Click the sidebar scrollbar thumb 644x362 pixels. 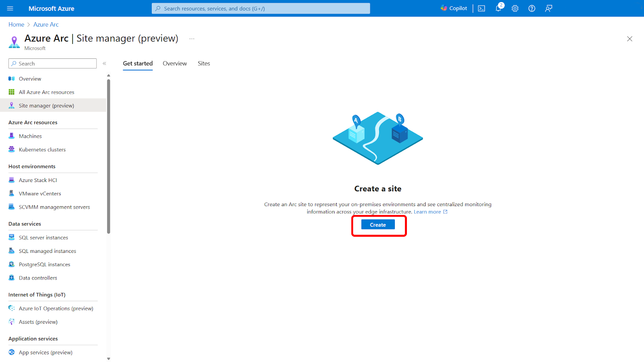[x=109, y=156]
